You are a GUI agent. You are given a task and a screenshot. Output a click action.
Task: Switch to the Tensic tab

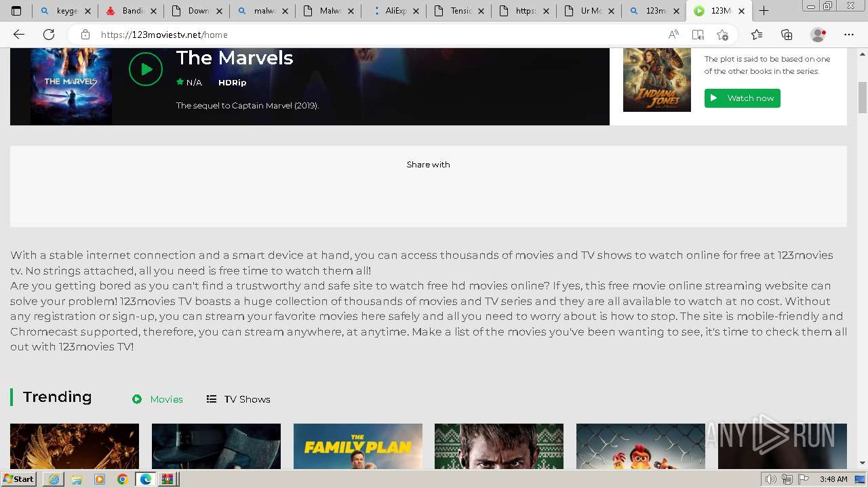coord(460,11)
